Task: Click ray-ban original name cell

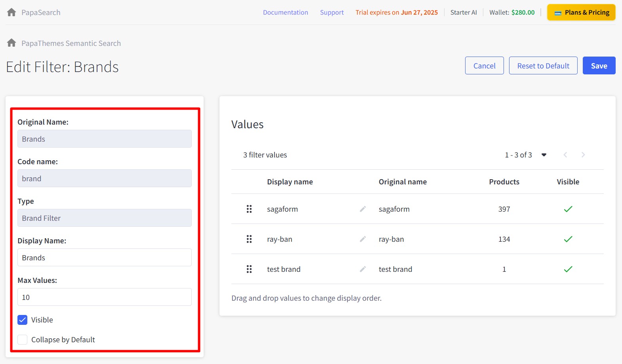Action: [x=391, y=239]
